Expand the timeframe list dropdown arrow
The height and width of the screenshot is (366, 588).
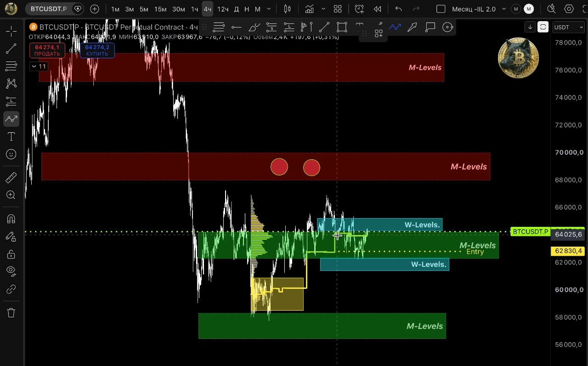[x=269, y=9]
